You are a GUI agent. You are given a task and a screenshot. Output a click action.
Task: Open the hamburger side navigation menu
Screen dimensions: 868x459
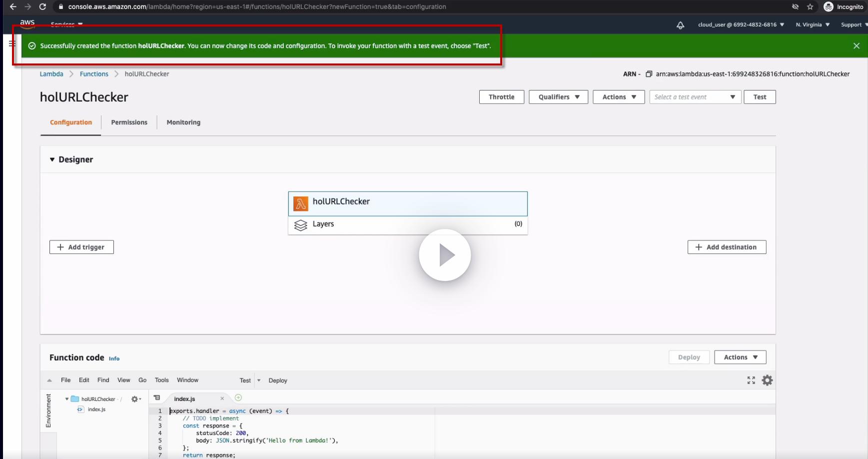[12, 43]
